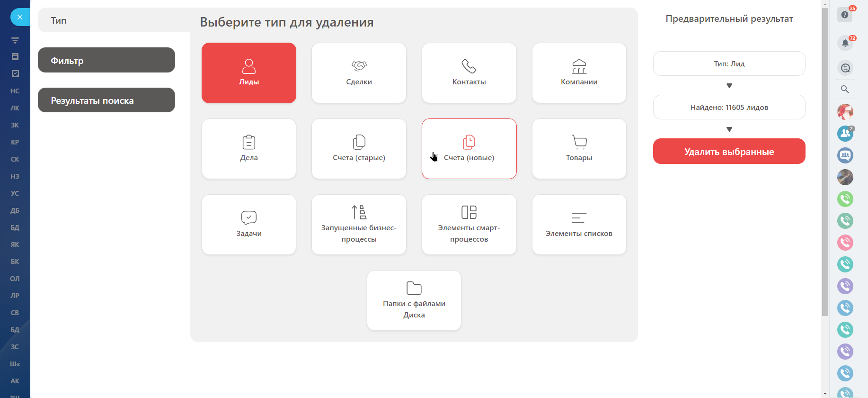Viewport: 868px width, 398px height.
Task: Open the КР sidebar menu item
Action: point(15,142)
